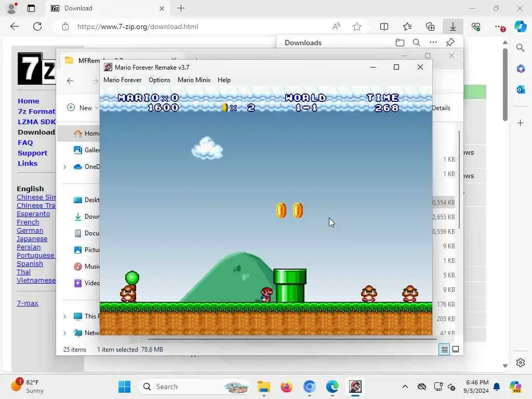
Task: Expand the Network tree node
Action: [65, 333]
